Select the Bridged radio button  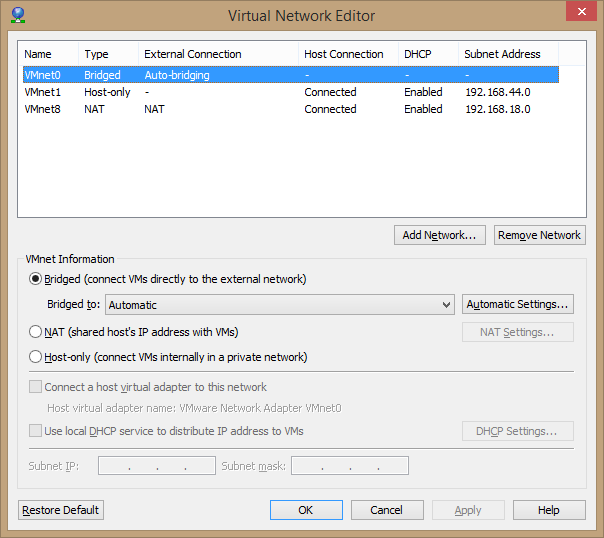coord(35,279)
